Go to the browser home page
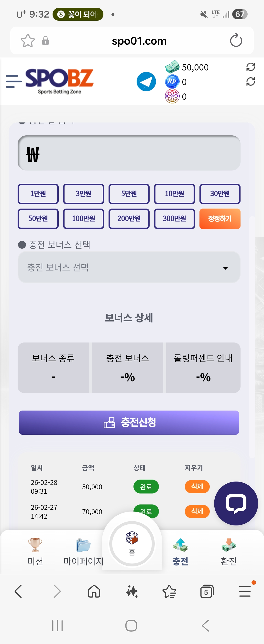This screenshot has height=644, width=264. [94, 592]
